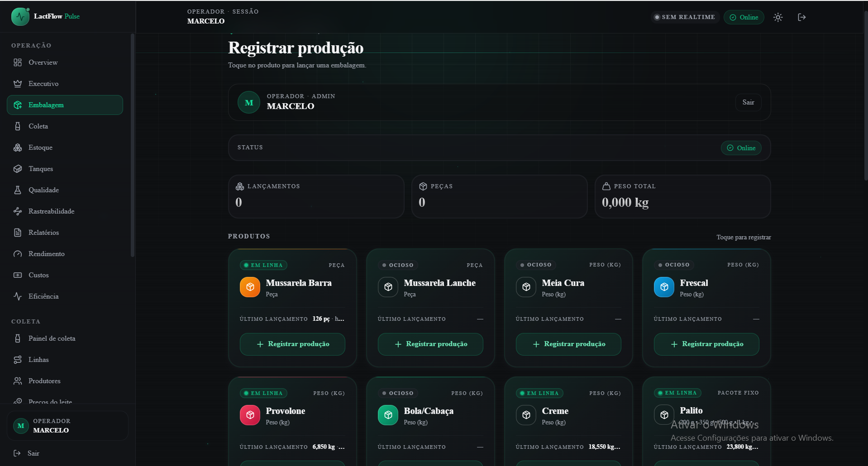Viewport: 868px width, 466px height.
Task: Click the Bola/Cabaça product title
Action: coord(429,411)
